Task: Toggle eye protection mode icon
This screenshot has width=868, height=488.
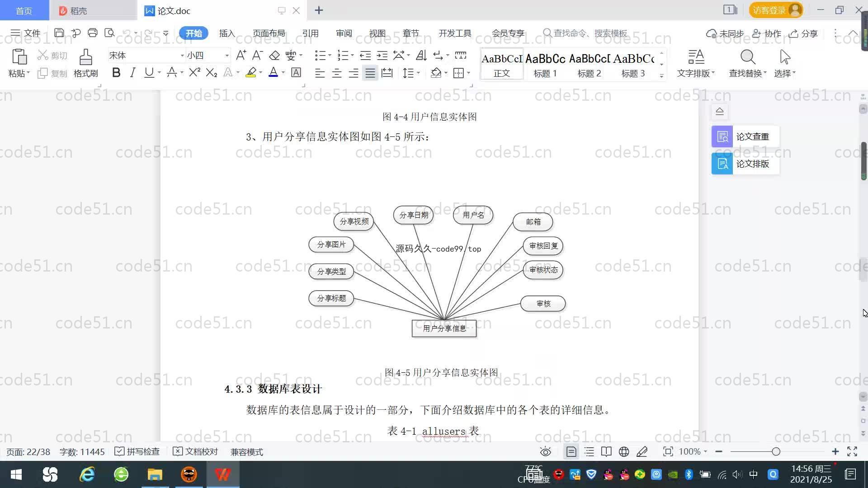Action: [546, 452]
